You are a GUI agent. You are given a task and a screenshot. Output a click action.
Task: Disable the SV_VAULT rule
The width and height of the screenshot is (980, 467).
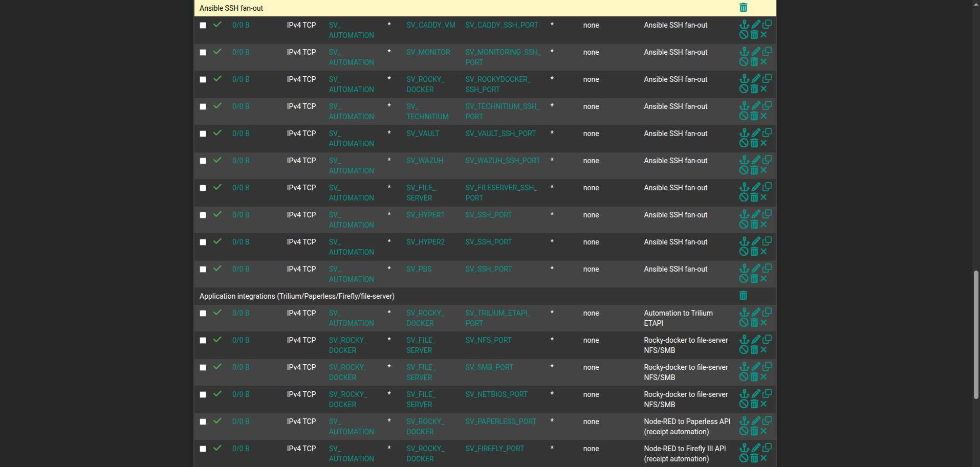coord(744,143)
